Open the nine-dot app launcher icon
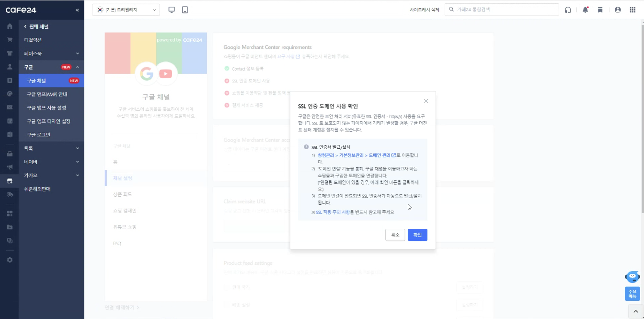The image size is (644, 319). tap(632, 10)
